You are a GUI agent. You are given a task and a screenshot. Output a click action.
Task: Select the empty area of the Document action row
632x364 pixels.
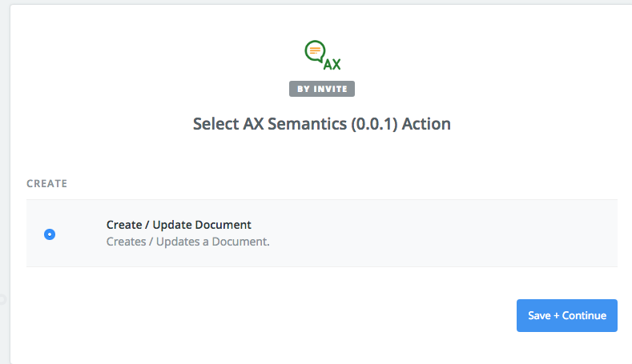pyautogui.click(x=444, y=233)
